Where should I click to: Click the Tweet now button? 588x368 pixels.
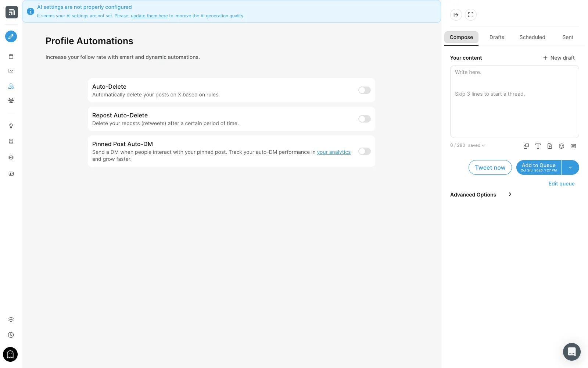[490, 167]
